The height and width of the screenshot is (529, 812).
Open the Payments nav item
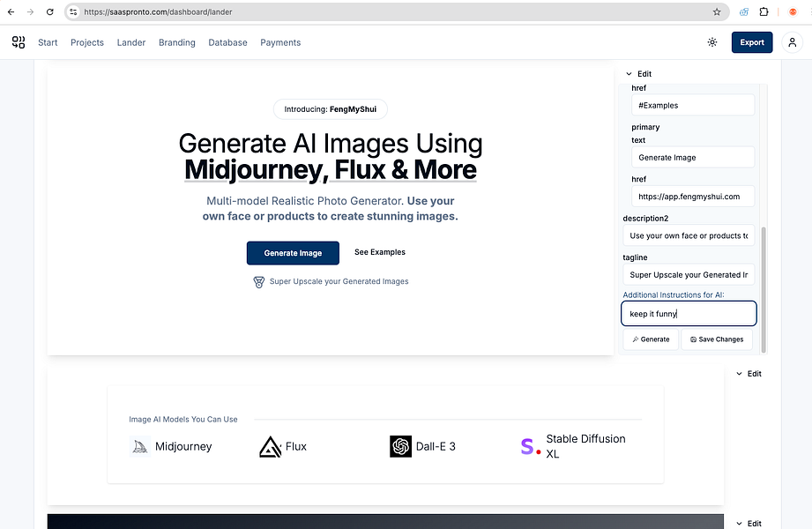click(280, 42)
